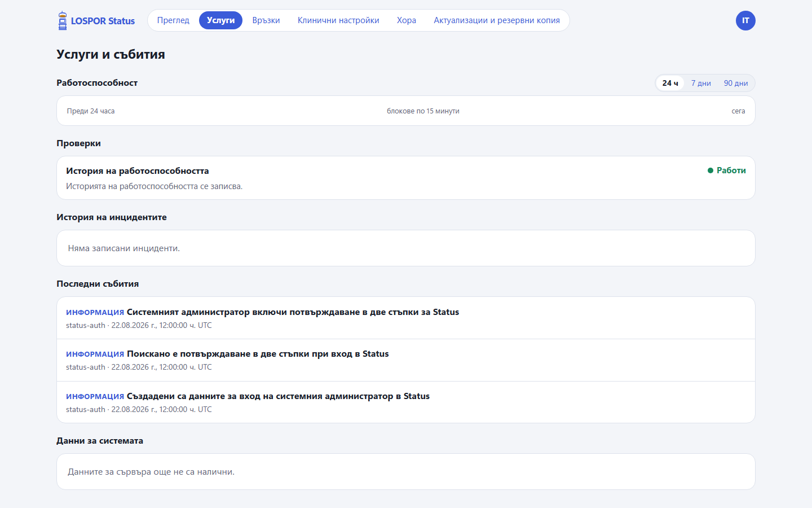The image size is (812, 508).
Task: Click the сега timeline label
Action: pyautogui.click(x=738, y=111)
